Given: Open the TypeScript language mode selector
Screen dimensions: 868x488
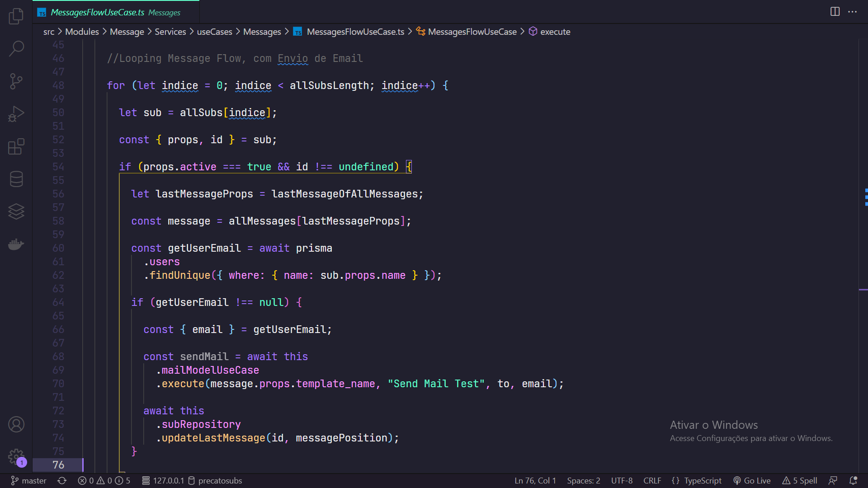Looking at the screenshot, I should tap(697, 481).
